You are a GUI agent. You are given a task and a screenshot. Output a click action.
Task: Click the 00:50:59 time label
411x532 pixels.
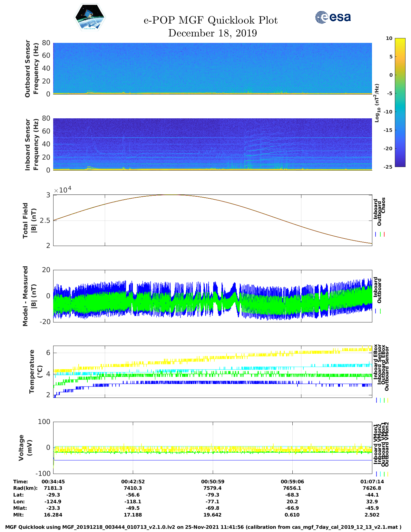point(212,481)
